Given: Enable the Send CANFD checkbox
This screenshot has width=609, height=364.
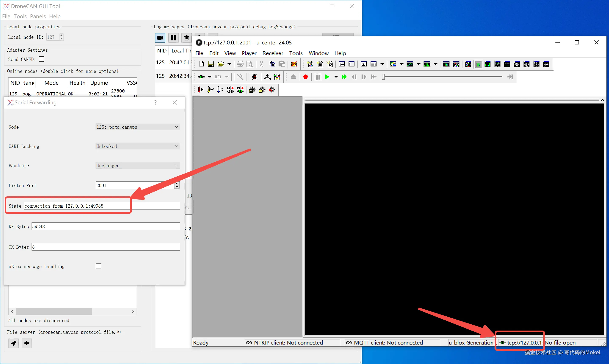Looking at the screenshot, I should [42, 59].
